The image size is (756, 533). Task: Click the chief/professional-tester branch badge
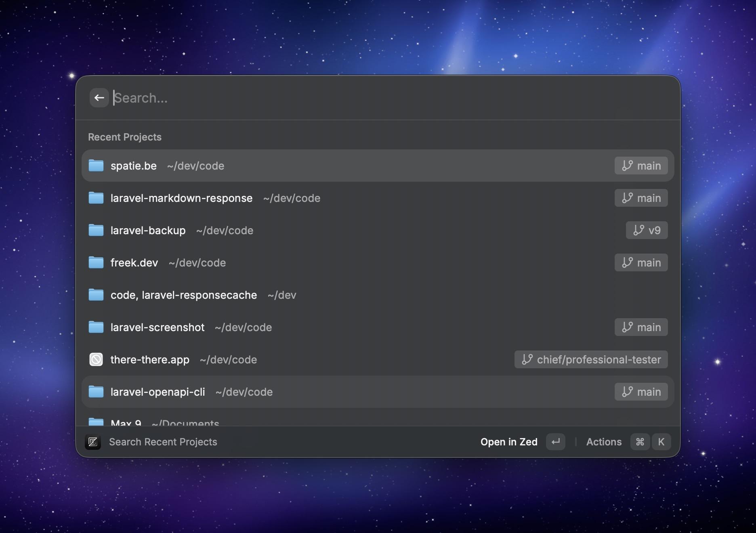tap(590, 359)
